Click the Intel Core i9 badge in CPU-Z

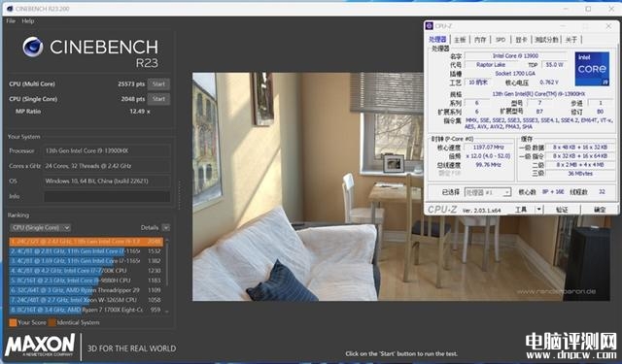click(592, 69)
